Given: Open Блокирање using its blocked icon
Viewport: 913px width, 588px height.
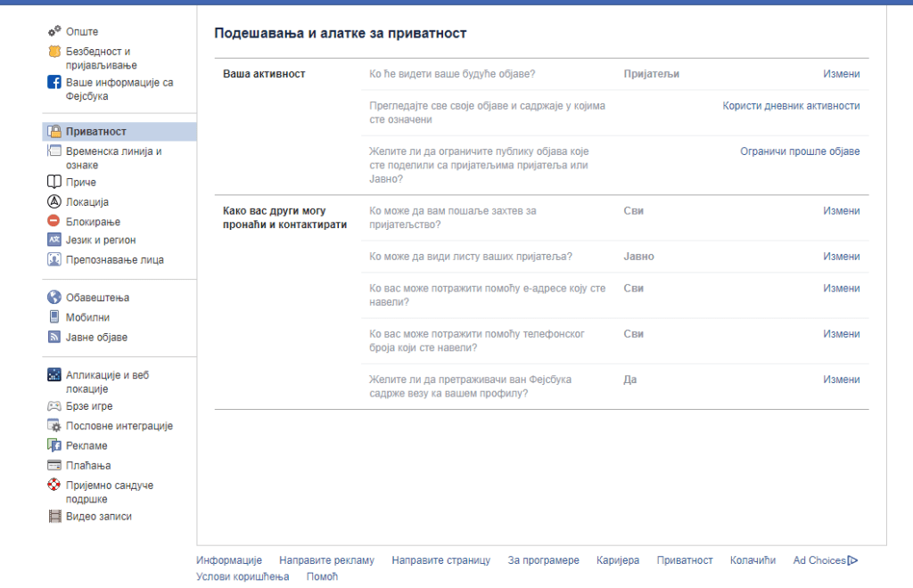Looking at the screenshot, I should 52,221.
